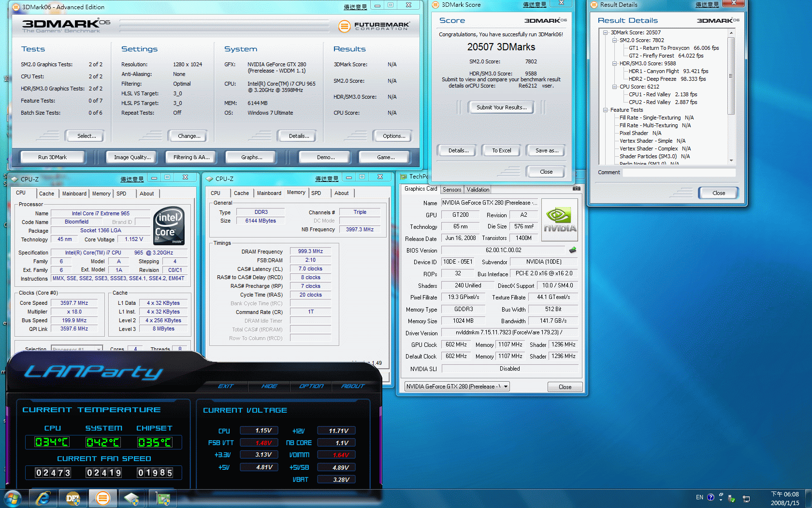812x508 pixels.
Task: Open the About tab in CPU-Z CPU window
Action: (147, 194)
